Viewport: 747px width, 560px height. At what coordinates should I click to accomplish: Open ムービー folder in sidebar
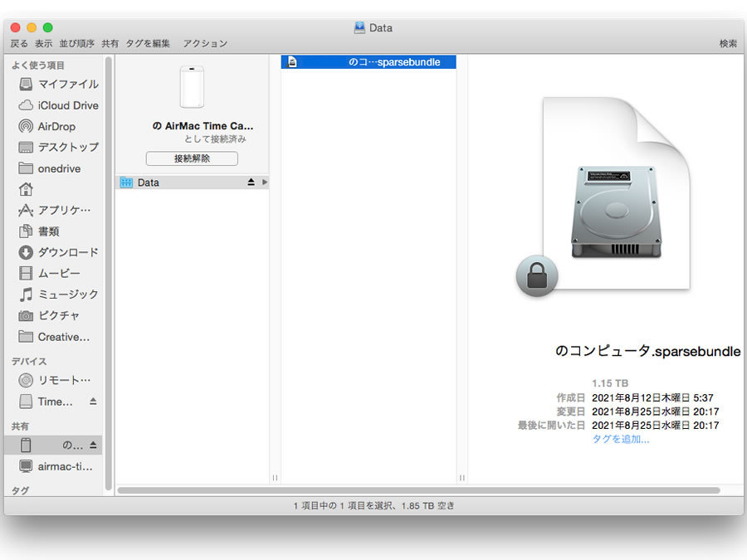(50, 273)
